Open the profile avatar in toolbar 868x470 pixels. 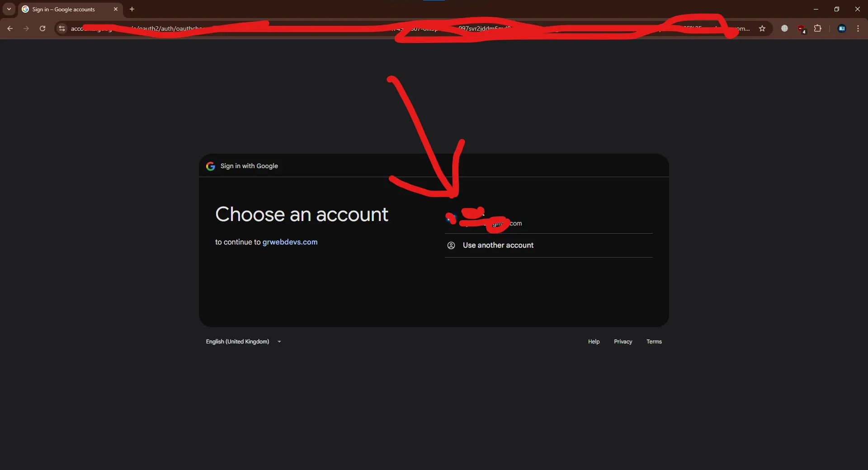click(841, 28)
